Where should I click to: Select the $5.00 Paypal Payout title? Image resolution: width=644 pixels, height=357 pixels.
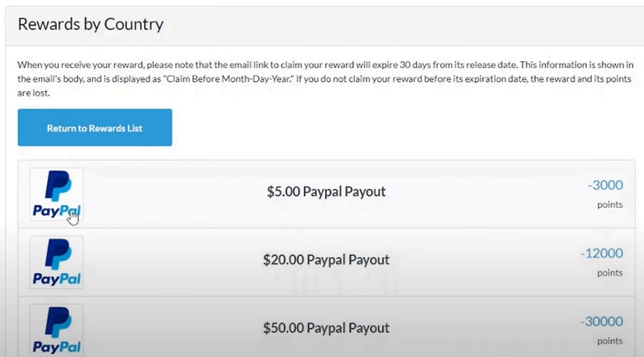click(326, 192)
